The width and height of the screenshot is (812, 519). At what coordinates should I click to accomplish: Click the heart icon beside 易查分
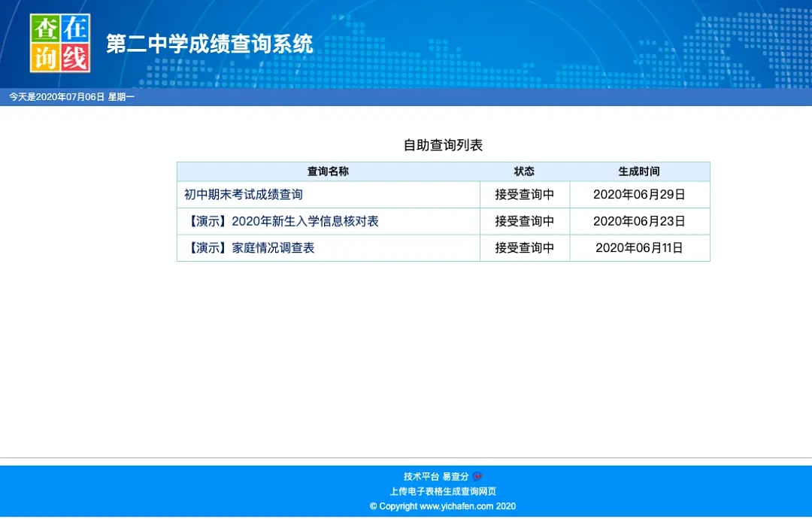pyautogui.click(x=477, y=477)
